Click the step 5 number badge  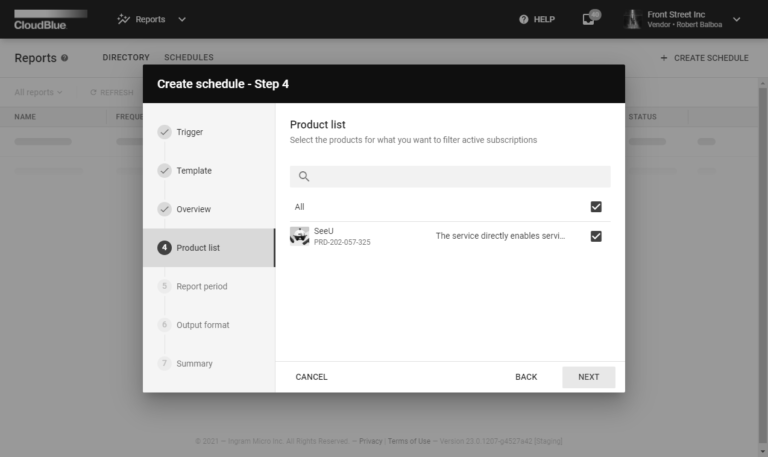tap(165, 286)
